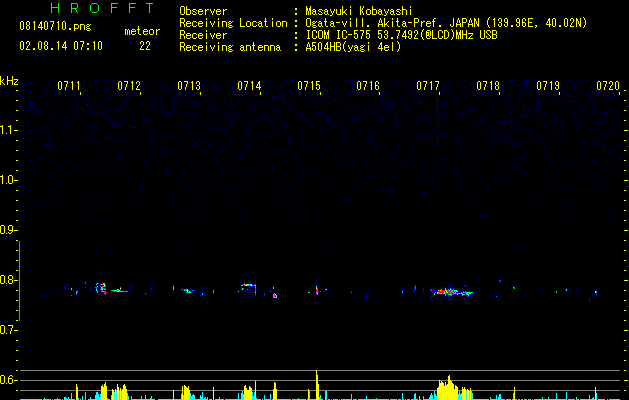629x400 pixels.
Task: Click the 0716 time marker
Action: coord(368,85)
